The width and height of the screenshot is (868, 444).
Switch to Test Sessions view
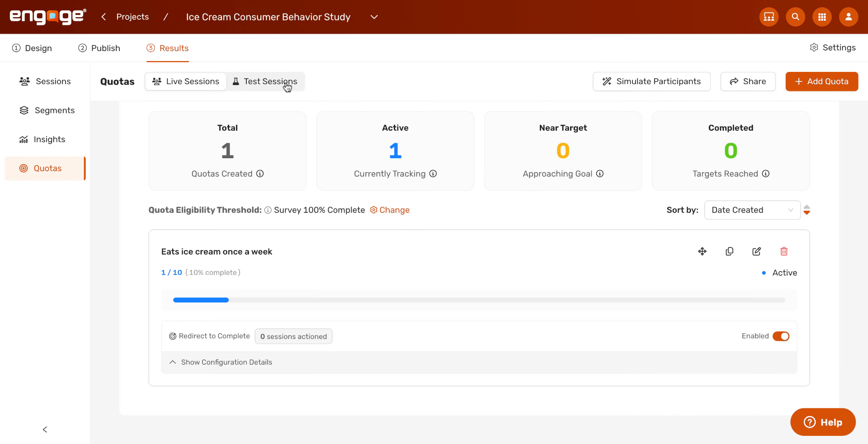coord(265,81)
